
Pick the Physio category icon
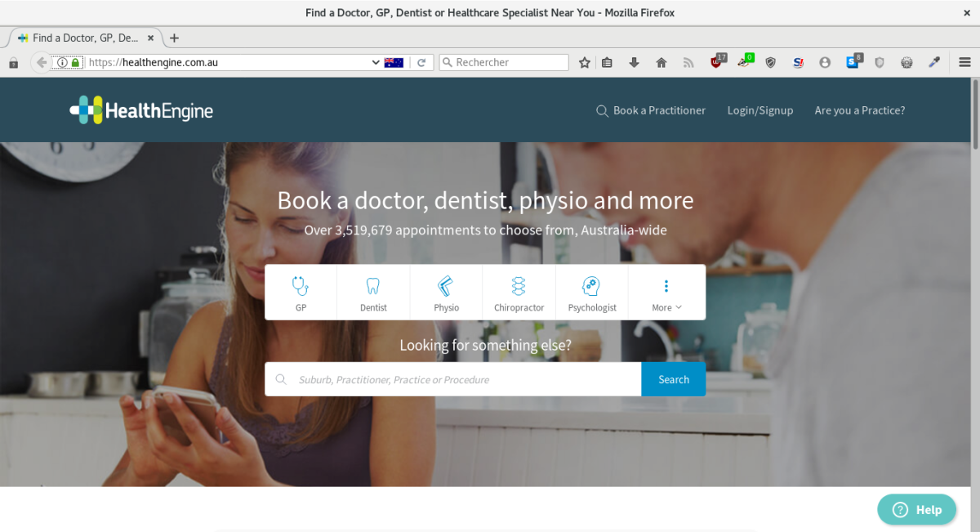[446, 286]
